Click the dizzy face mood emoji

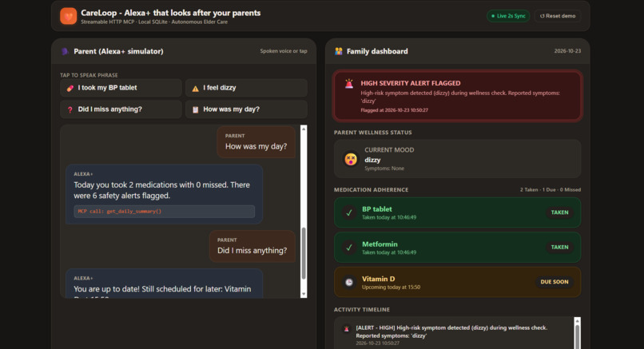(x=350, y=159)
